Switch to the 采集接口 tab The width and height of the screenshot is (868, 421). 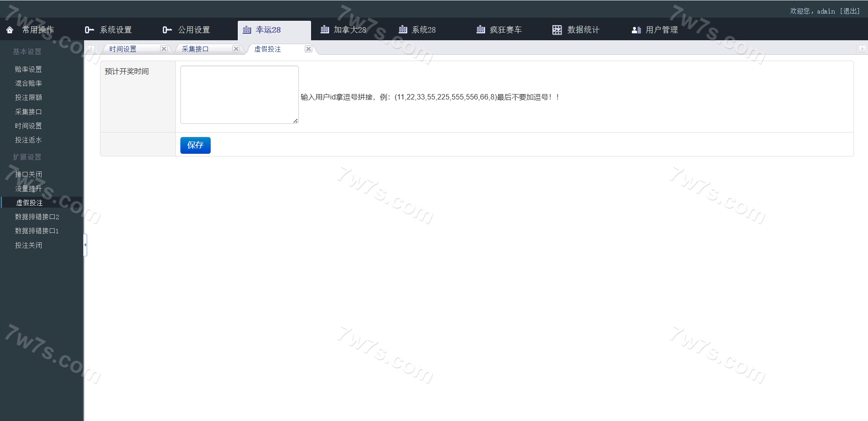(x=195, y=49)
